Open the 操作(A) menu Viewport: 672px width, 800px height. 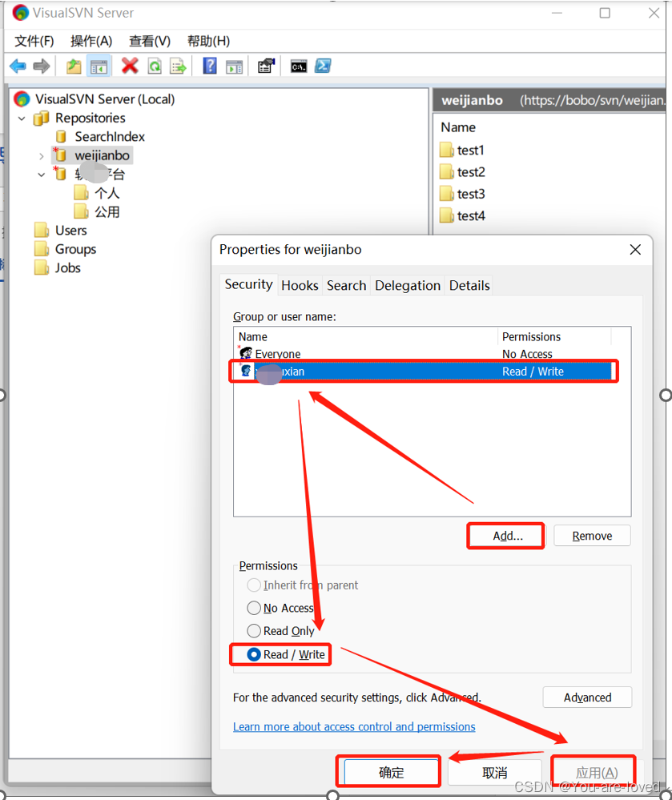(x=91, y=41)
